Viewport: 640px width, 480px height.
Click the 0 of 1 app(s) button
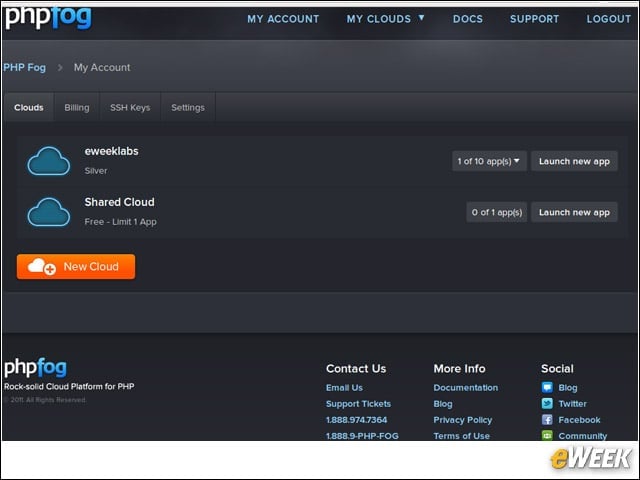click(497, 212)
